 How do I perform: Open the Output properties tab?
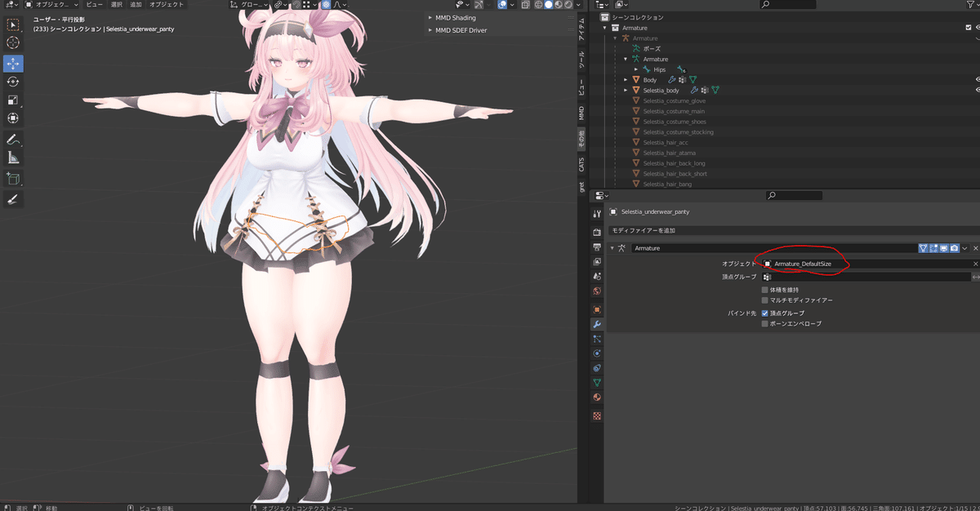tap(597, 247)
